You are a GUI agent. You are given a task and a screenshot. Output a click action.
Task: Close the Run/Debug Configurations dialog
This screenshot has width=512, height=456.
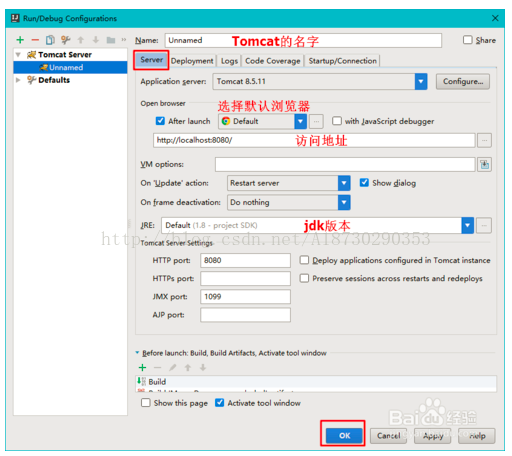tap(495, 18)
